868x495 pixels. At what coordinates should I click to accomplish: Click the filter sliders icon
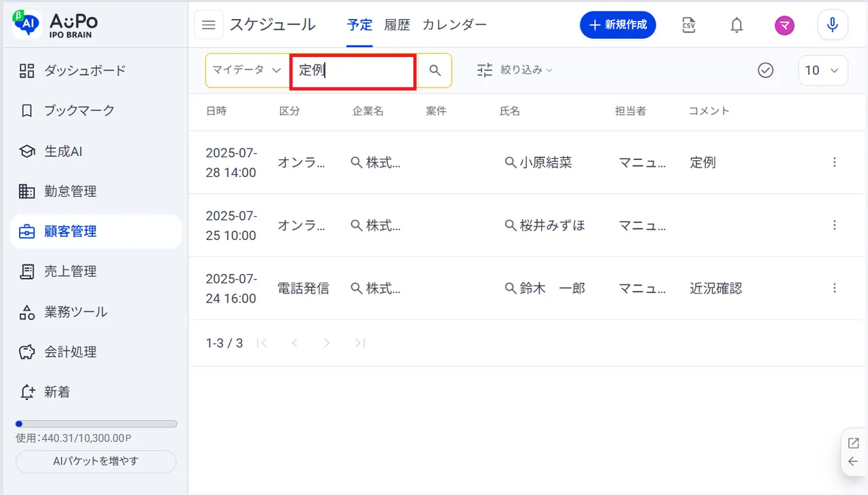[x=484, y=70]
